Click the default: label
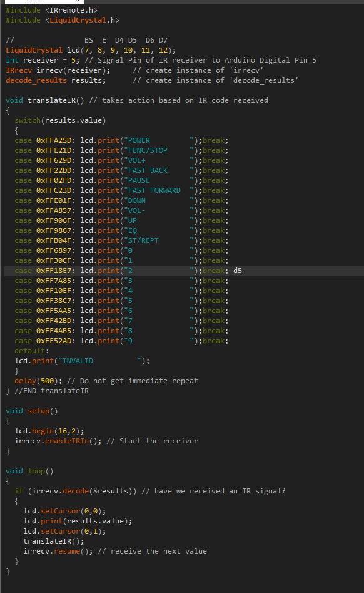364x593 pixels. tap(32, 351)
